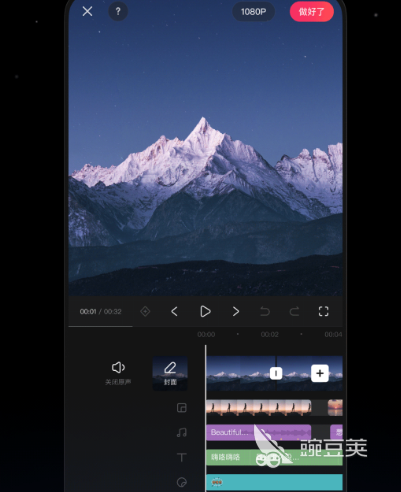
Task: Undo the last edit
Action: pos(265,311)
